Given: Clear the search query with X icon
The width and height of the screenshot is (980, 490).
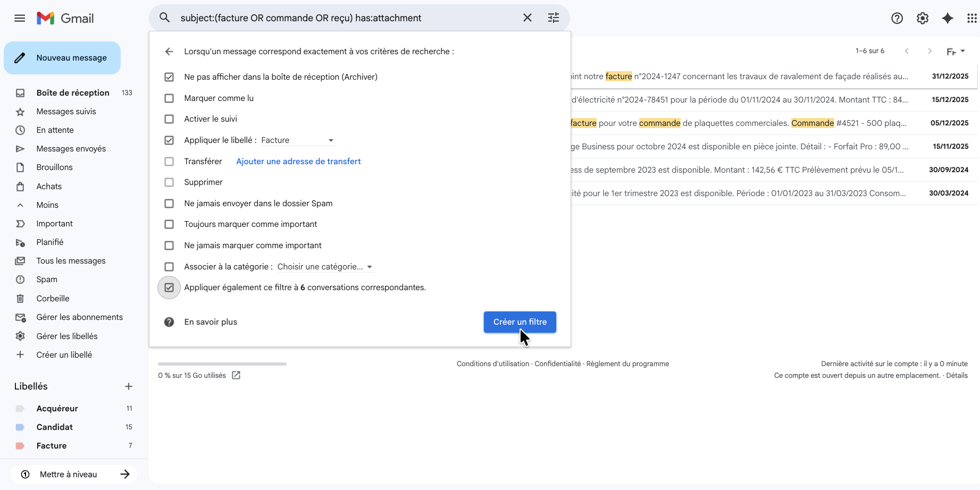Looking at the screenshot, I should [527, 18].
